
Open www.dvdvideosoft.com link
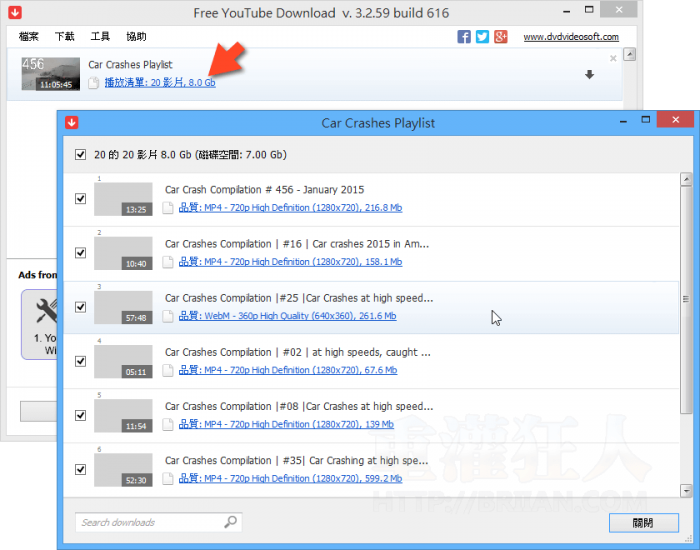[x=571, y=37]
